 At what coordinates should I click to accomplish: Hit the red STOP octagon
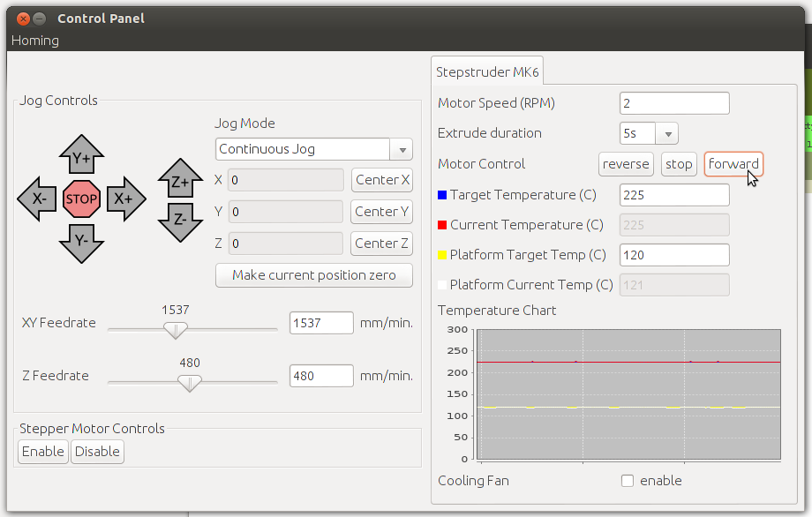point(81,199)
